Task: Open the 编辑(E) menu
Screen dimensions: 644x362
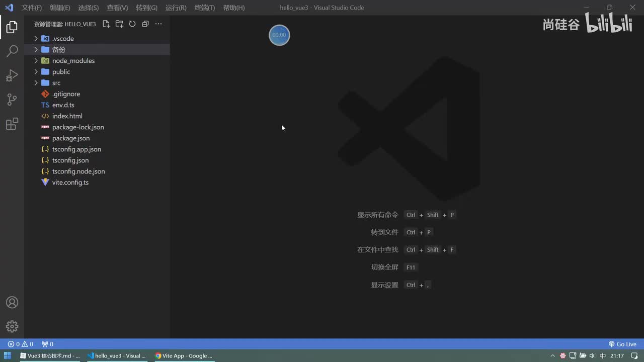Action: (60, 8)
